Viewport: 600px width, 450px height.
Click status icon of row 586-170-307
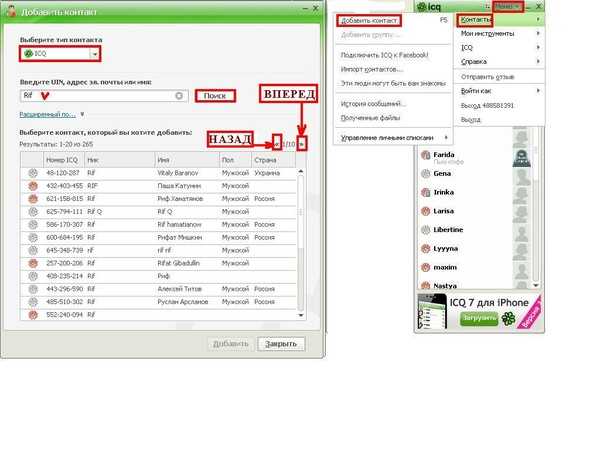[x=33, y=225]
